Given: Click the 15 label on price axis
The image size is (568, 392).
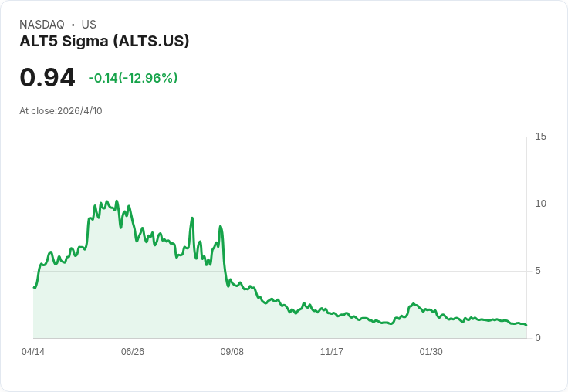Looking at the screenshot, I should (x=540, y=137).
